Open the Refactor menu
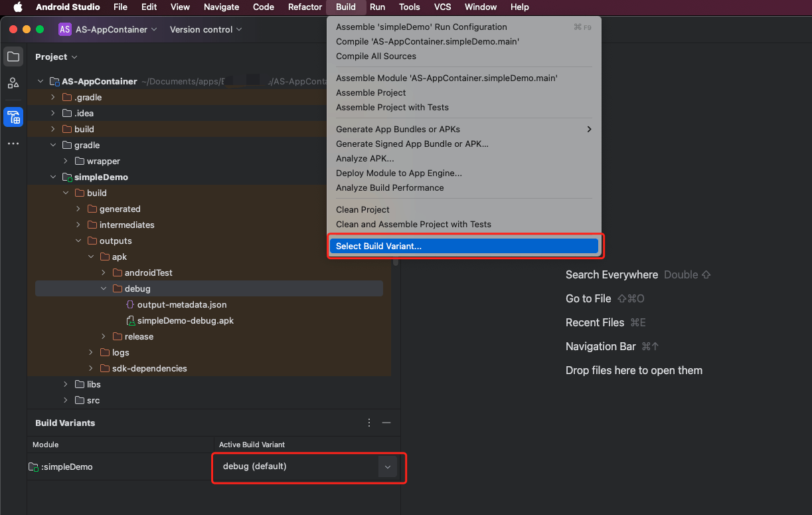 tap(305, 7)
